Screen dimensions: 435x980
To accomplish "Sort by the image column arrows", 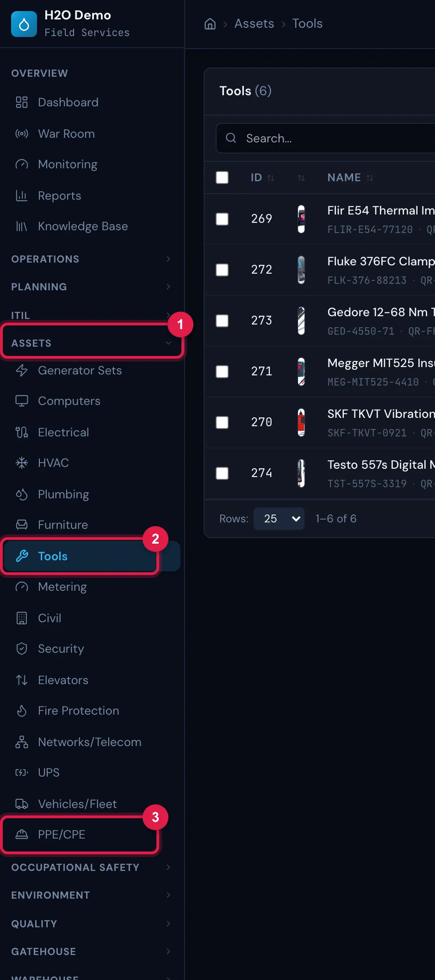I will [x=301, y=178].
